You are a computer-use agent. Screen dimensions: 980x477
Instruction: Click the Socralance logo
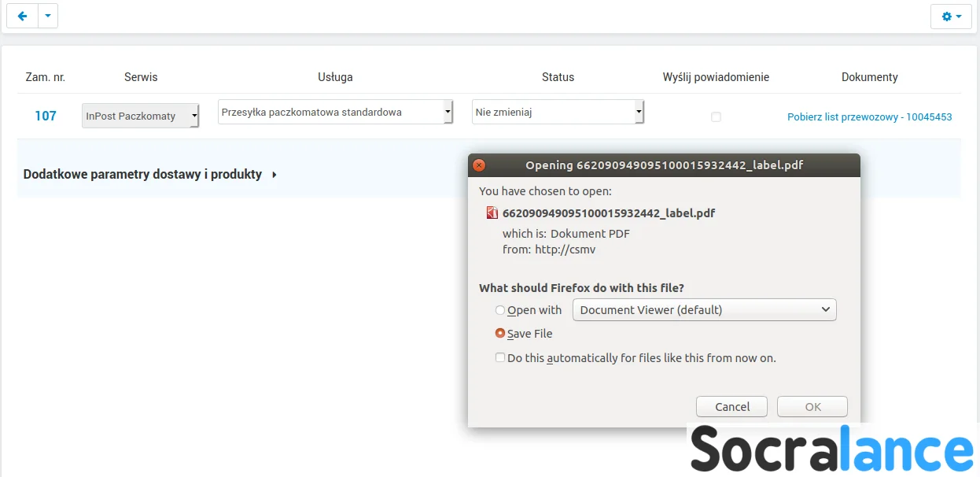[x=832, y=449]
